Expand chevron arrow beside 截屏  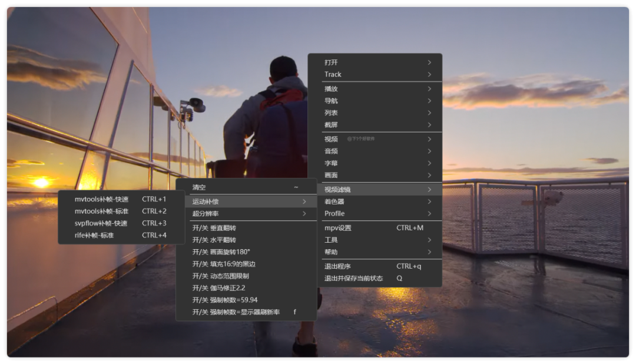(x=429, y=125)
